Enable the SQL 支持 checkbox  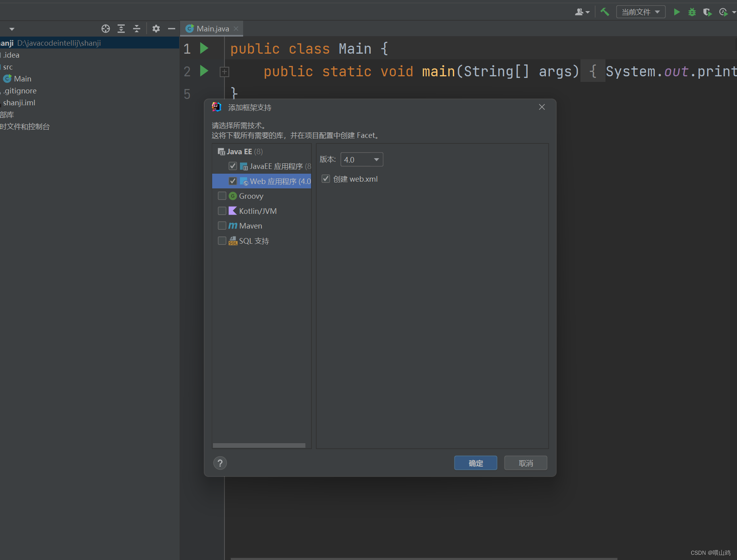pyautogui.click(x=222, y=240)
